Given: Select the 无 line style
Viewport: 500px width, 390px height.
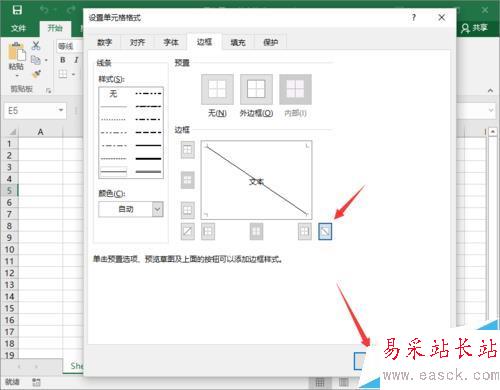Looking at the screenshot, I should pyautogui.click(x=114, y=94).
